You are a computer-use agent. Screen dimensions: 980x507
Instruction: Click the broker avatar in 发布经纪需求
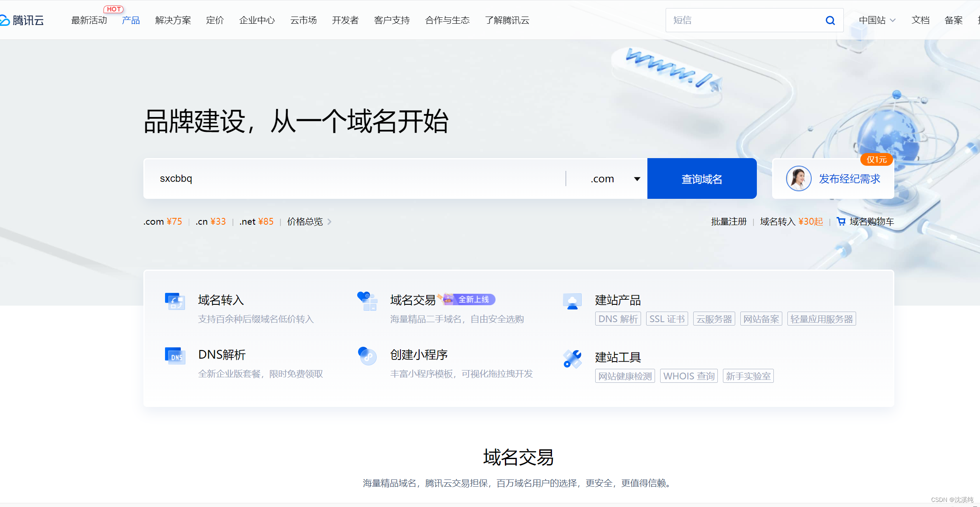pos(798,178)
